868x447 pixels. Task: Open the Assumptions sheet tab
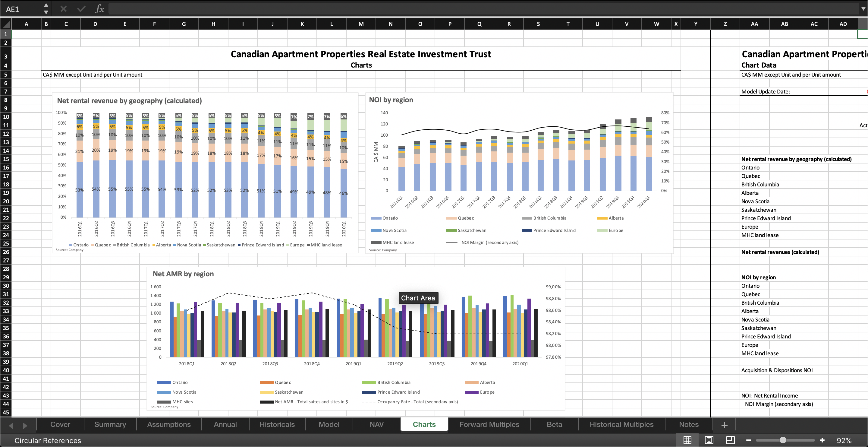coord(169,424)
